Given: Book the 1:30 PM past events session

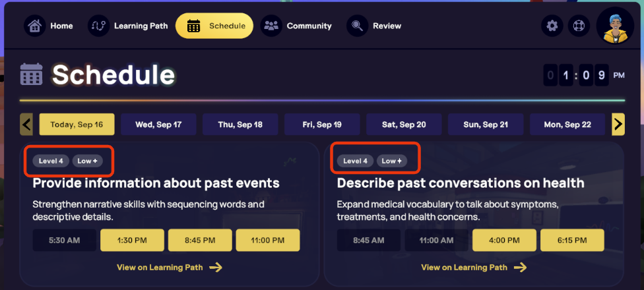Looking at the screenshot, I should click(x=132, y=241).
